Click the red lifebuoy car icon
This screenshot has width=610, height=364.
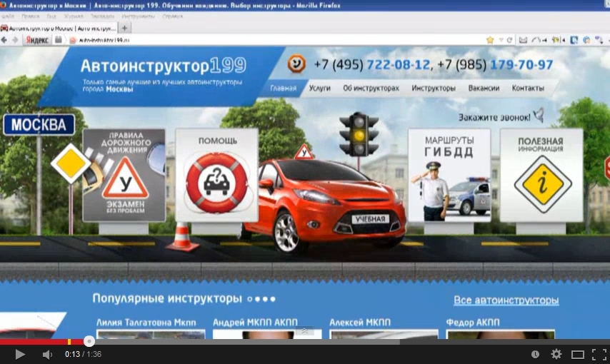point(216,183)
